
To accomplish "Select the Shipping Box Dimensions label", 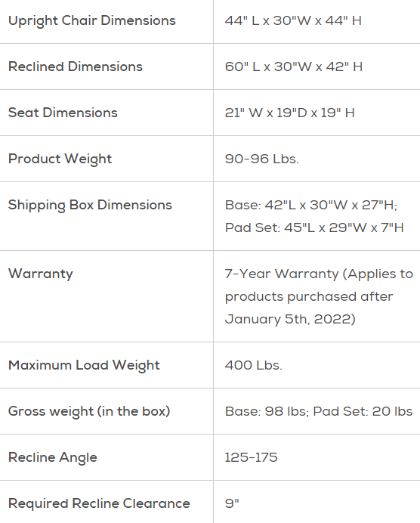I will click(90, 205).
